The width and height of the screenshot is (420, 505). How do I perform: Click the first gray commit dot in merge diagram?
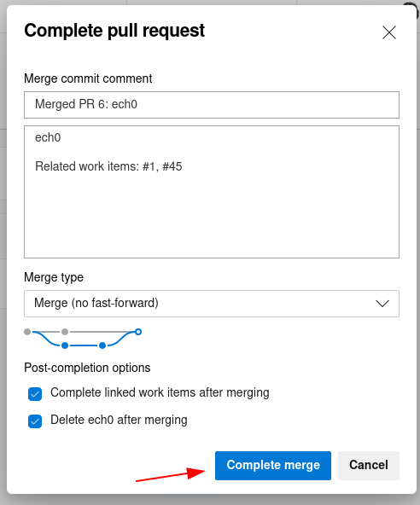tap(27, 332)
